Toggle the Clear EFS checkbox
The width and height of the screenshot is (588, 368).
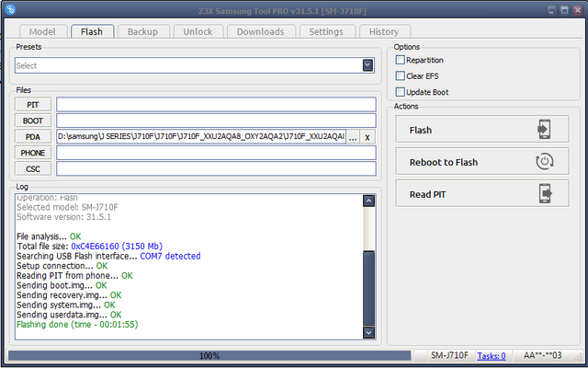pyautogui.click(x=401, y=75)
